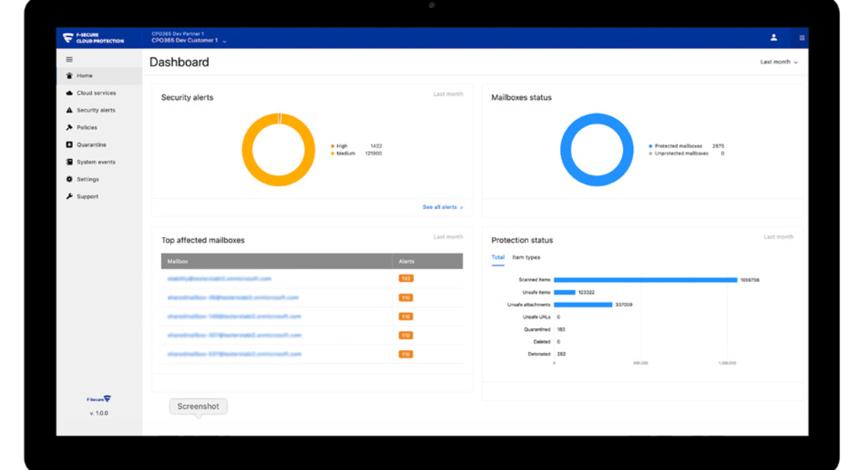Screen dimensions: 868x470
Task: Select the Policies gavel icon
Action: [x=69, y=128]
